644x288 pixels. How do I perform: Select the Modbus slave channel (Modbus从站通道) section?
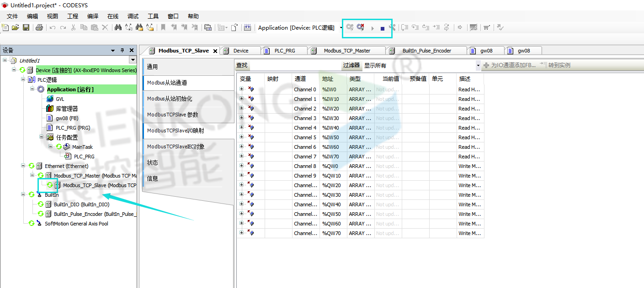(188, 83)
